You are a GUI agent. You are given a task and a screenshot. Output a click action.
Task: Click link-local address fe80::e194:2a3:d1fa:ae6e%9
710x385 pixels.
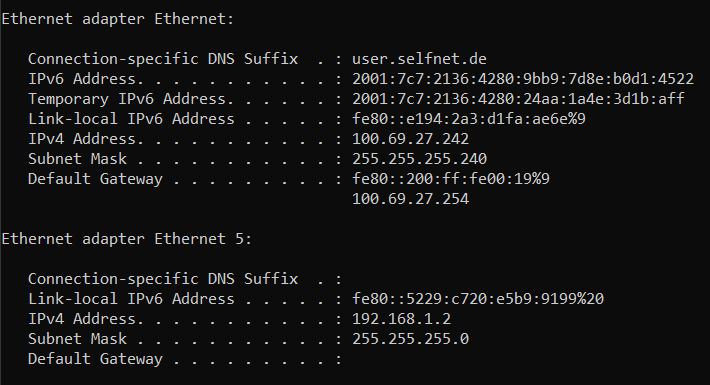click(469, 119)
